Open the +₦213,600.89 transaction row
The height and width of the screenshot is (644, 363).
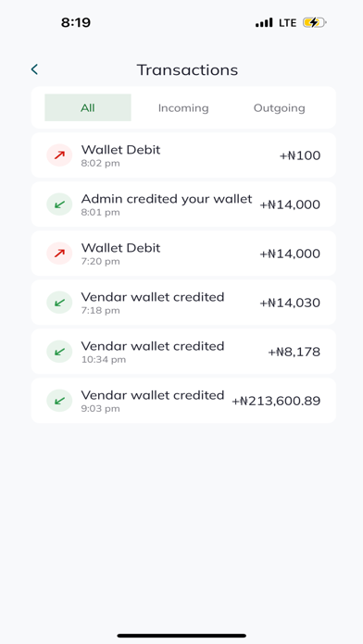pyautogui.click(x=183, y=401)
